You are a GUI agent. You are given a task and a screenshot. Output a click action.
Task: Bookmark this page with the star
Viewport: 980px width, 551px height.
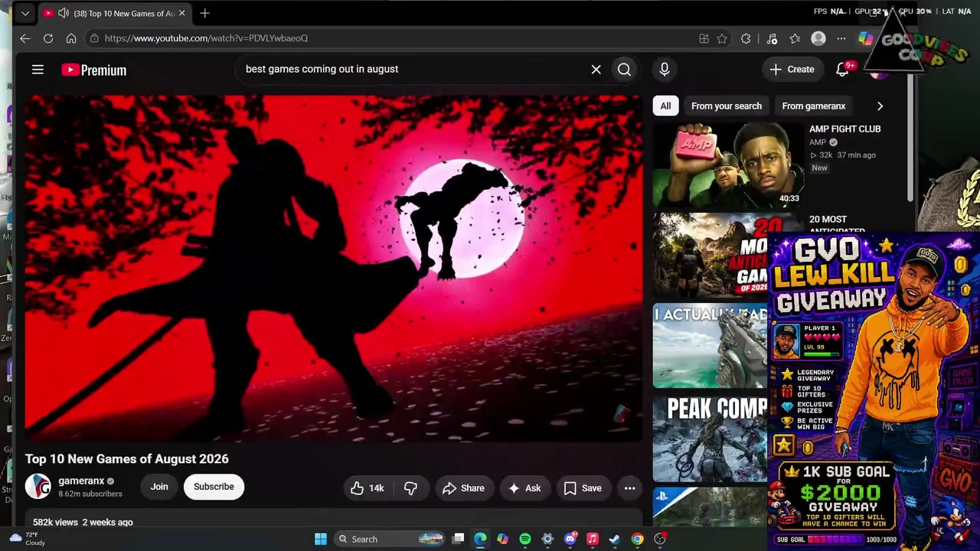click(x=722, y=38)
